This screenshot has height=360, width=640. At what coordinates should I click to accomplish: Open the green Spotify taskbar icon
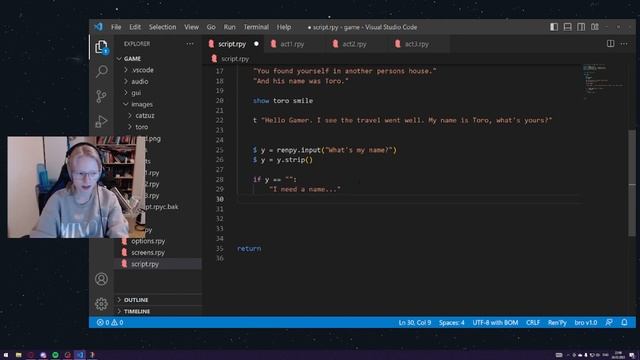click(x=55, y=355)
